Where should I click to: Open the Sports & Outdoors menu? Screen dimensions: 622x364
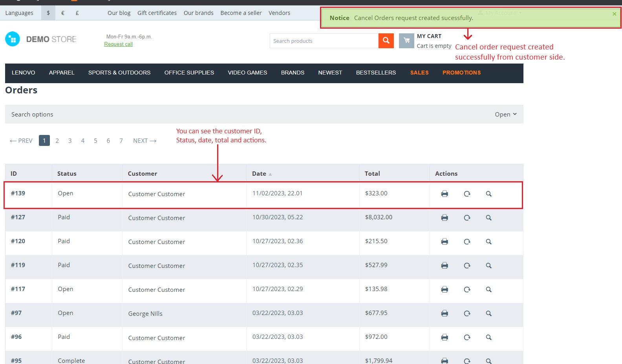coord(119,73)
